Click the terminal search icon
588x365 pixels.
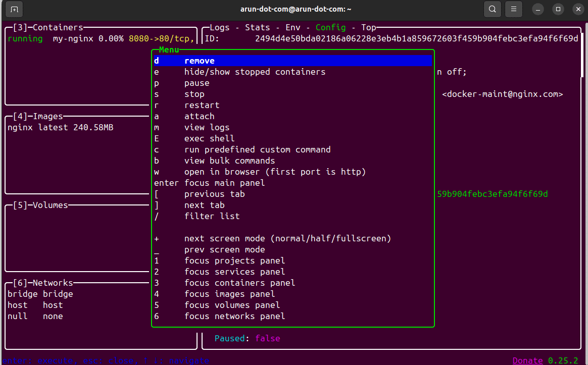(x=493, y=9)
